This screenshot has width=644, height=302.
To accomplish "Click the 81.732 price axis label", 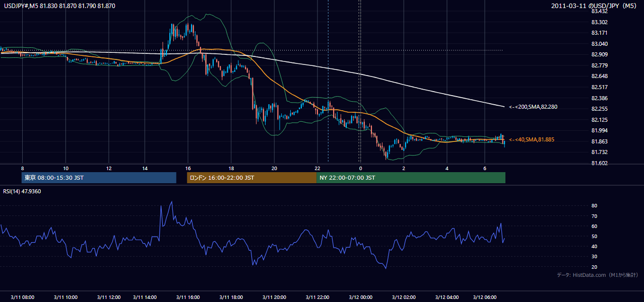I will [600, 152].
